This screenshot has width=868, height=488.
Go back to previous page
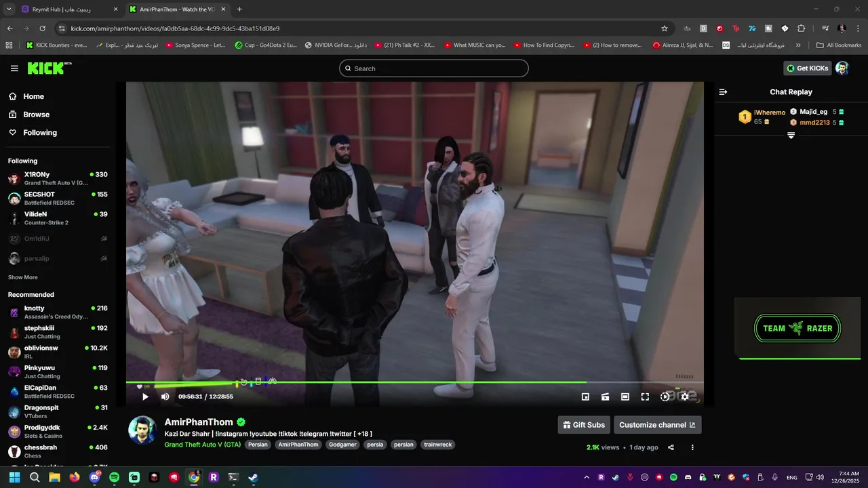tap(9, 28)
